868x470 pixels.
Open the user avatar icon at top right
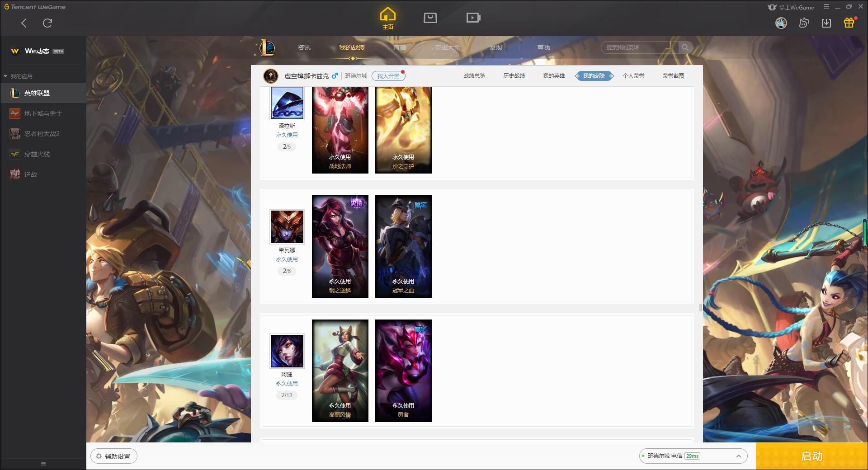click(x=781, y=23)
